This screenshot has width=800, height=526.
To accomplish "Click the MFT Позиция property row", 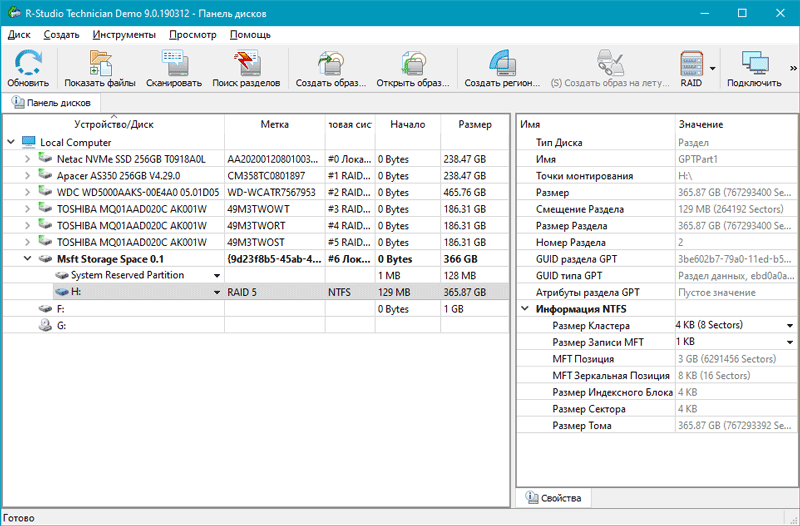I will [658, 359].
